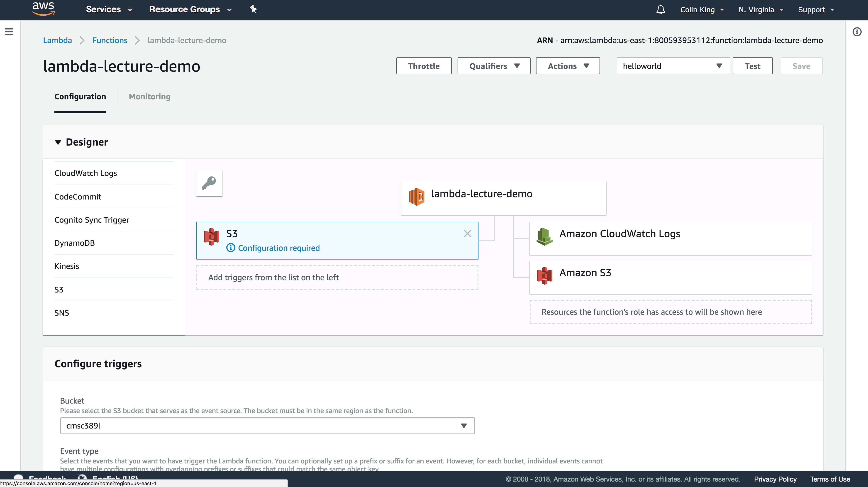This screenshot has width=868, height=487.
Task: Expand the Bucket cmsc389l selector
Action: click(267, 426)
